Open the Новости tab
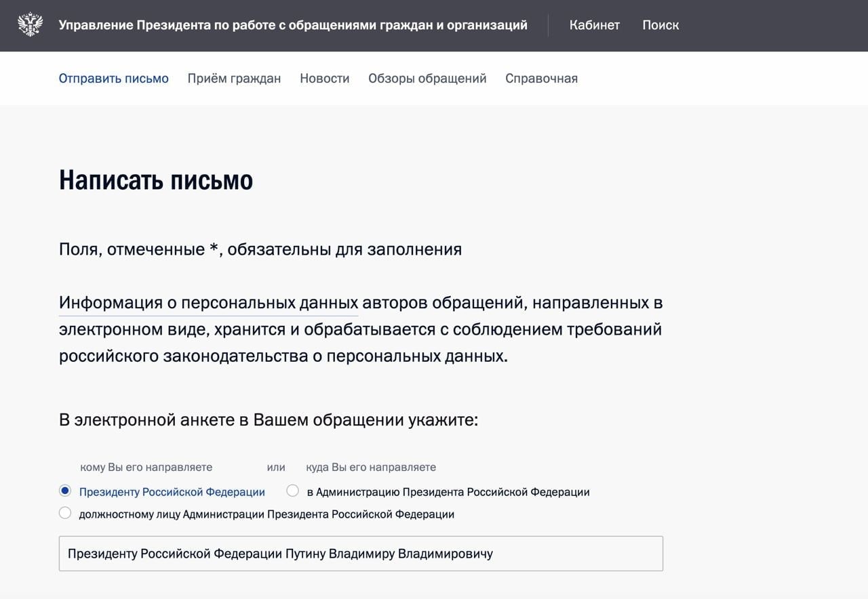This screenshot has height=599, width=868. 324,79
